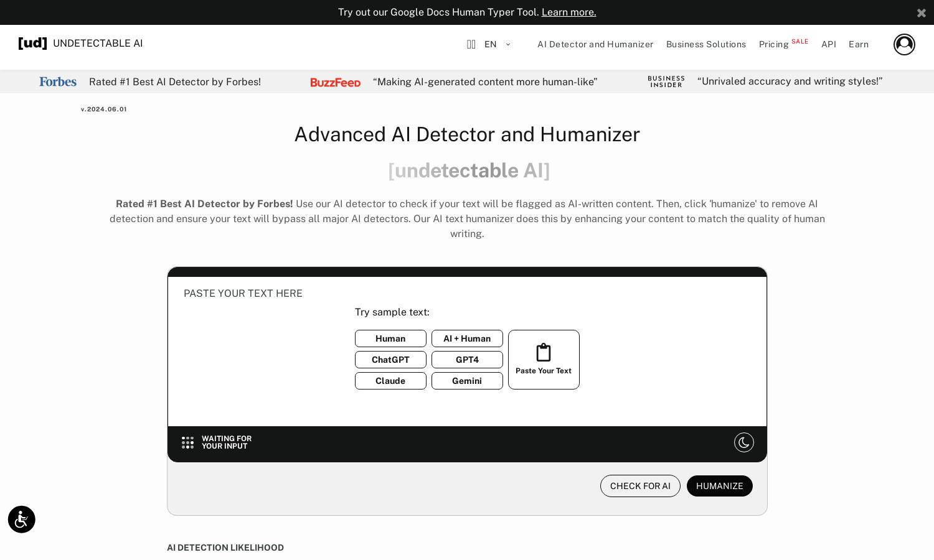934x560 pixels.
Task: Click the Try sample text label
Action: [392, 312]
